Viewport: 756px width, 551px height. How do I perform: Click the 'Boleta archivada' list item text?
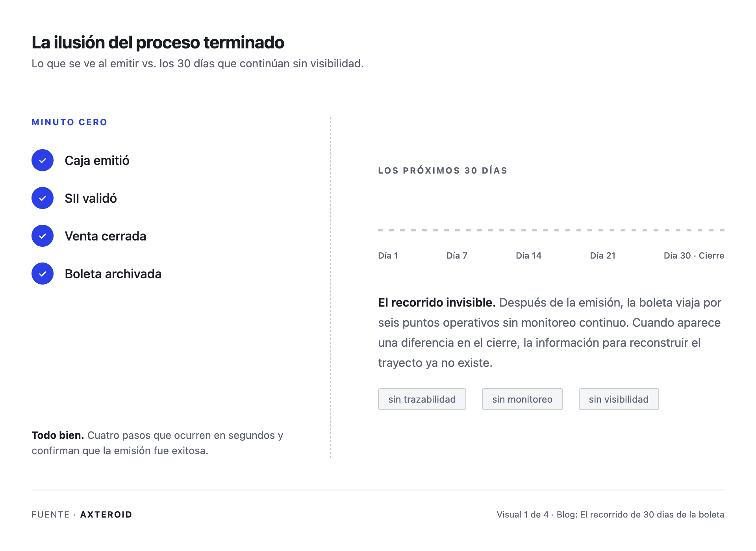(x=113, y=274)
